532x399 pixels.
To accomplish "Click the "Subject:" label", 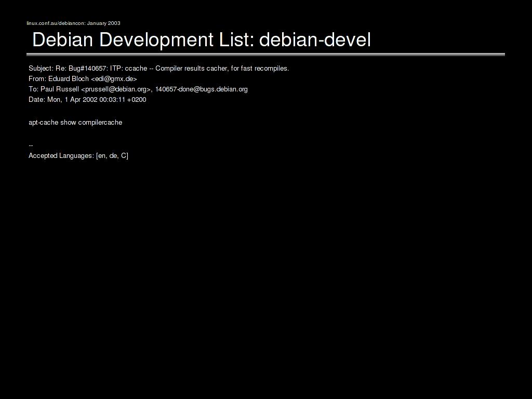I will pos(41,69).
